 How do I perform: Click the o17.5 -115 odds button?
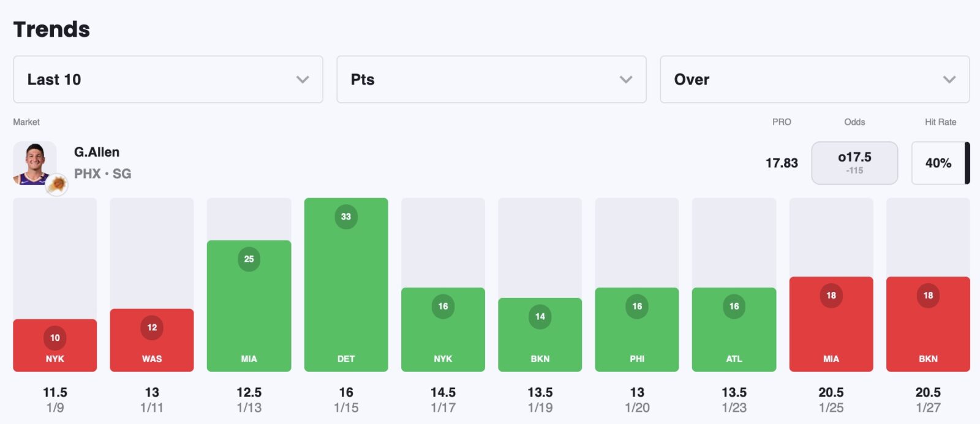(854, 163)
